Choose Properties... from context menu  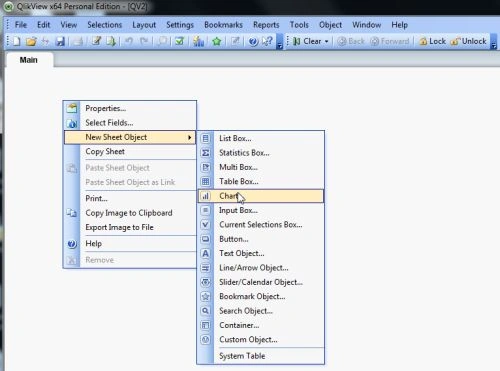[130, 108]
